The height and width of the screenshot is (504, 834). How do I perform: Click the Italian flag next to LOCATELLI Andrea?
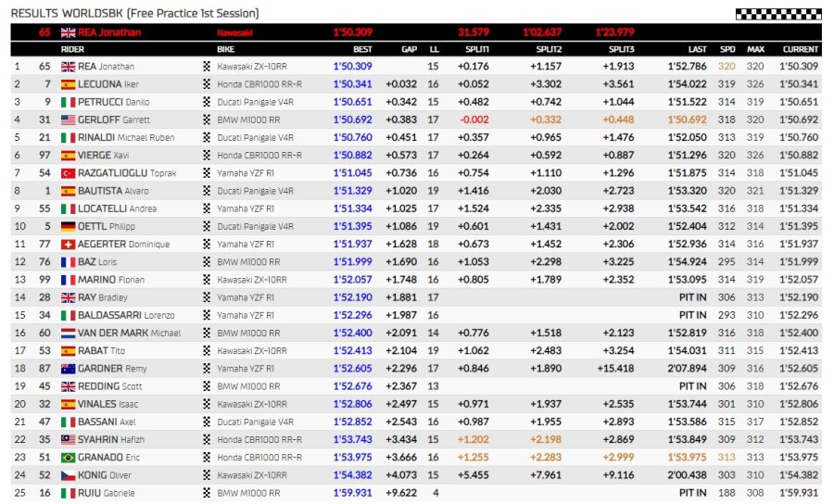click(68, 209)
